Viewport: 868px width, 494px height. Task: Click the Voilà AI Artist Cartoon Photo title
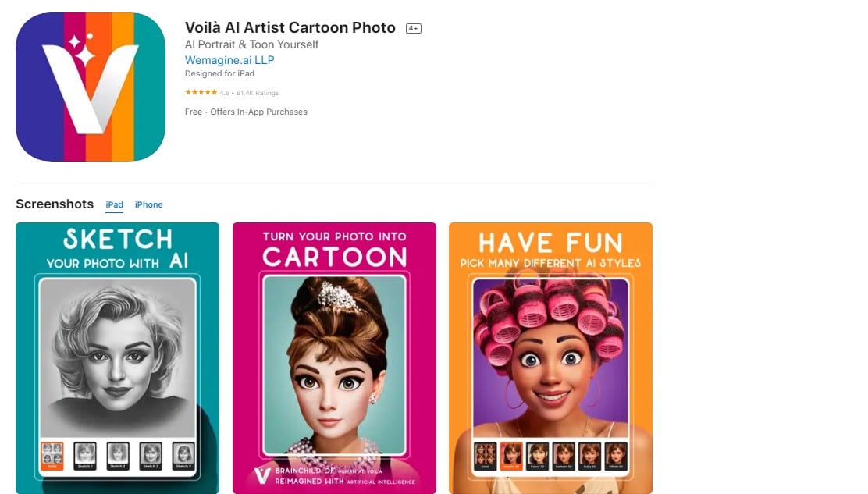click(290, 27)
